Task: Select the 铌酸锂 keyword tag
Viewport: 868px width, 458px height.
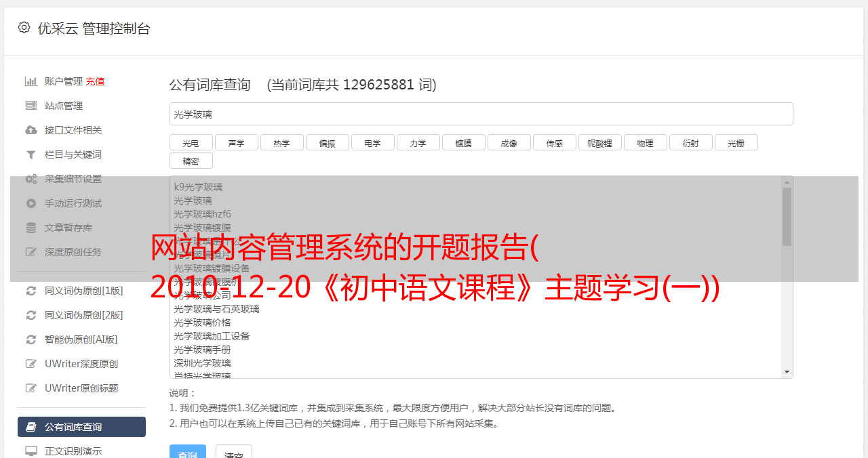Action: (600, 142)
